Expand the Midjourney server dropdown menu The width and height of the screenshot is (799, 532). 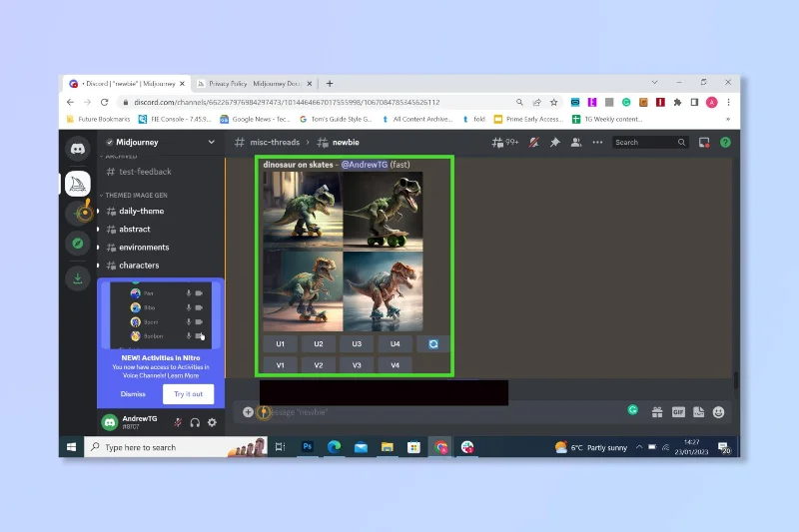point(211,142)
